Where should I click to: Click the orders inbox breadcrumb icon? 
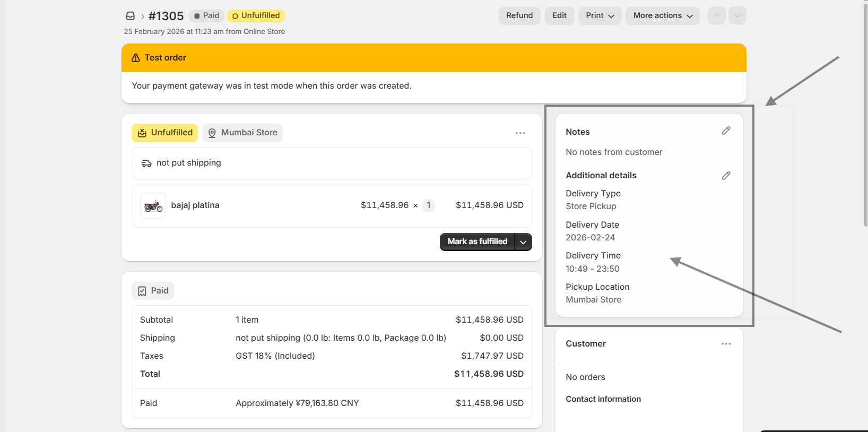pos(131,16)
